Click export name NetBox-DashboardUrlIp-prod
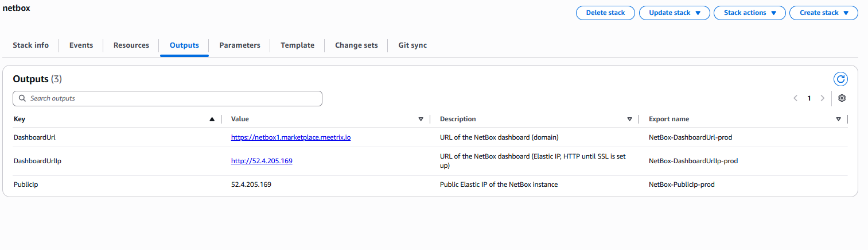The width and height of the screenshot is (868, 250). 693,161
